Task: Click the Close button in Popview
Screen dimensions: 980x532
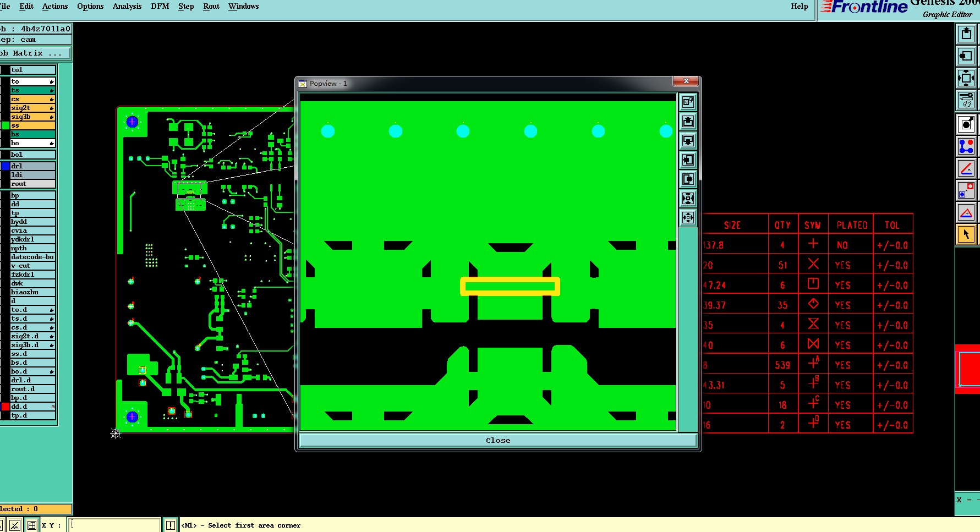Action: point(498,440)
